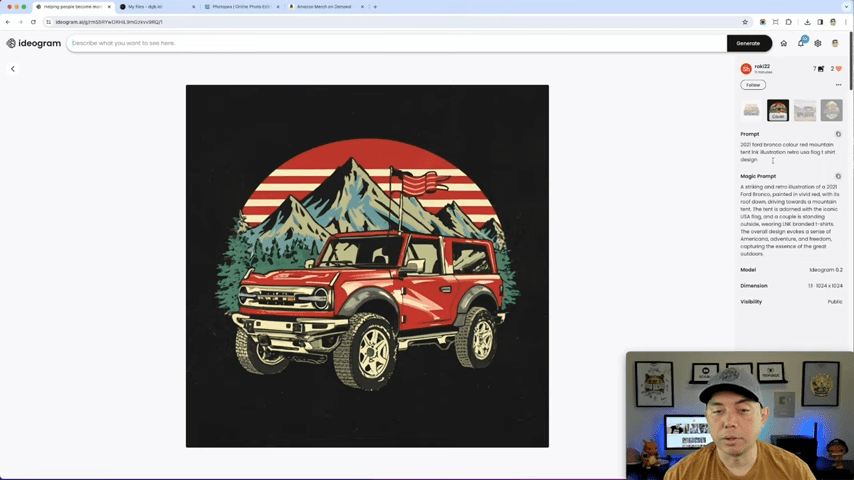
Task: Copy the Prompt text
Action: point(838,134)
